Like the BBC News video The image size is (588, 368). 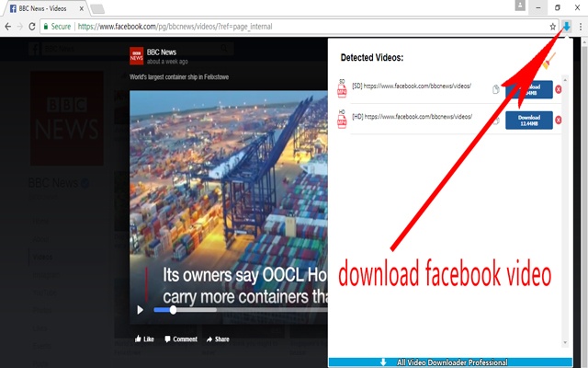(x=144, y=339)
